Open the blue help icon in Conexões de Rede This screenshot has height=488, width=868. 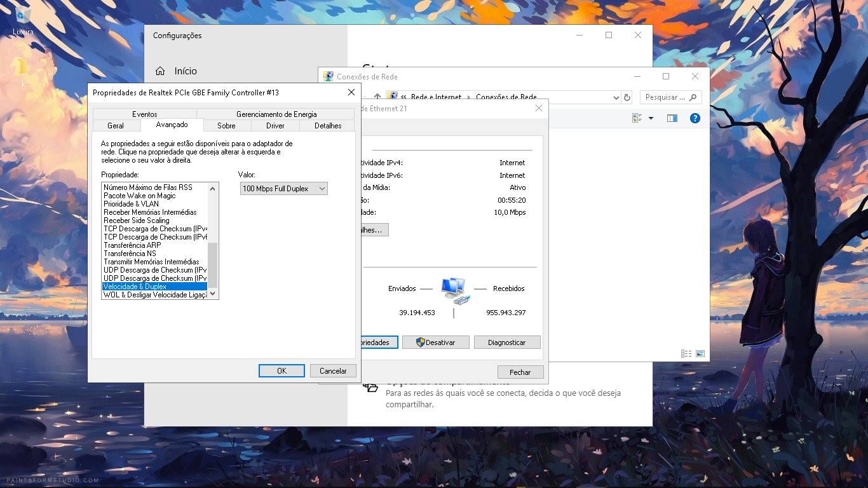[695, 118]
